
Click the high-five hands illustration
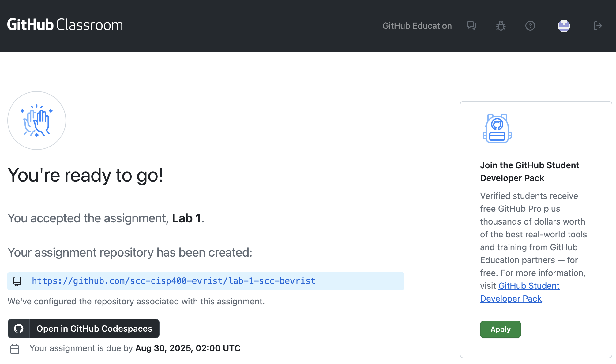37,121
